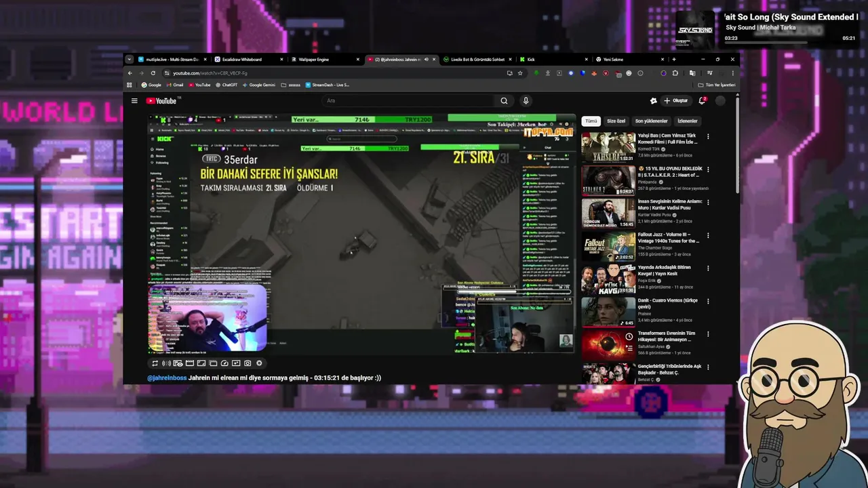This screenshot has height=488, width=868.
Task: Open more options for Danit Cuatro Vientos
Action: tap(708, 301)
